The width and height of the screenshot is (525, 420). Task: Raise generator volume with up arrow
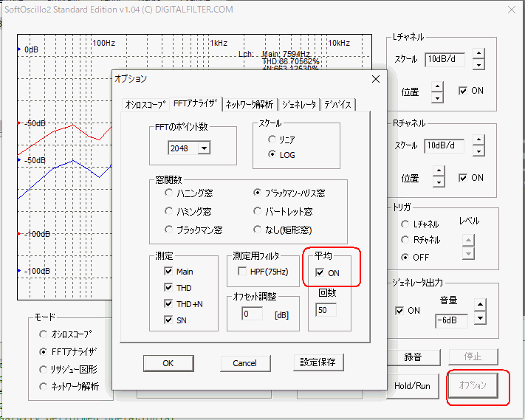(480, 304)
